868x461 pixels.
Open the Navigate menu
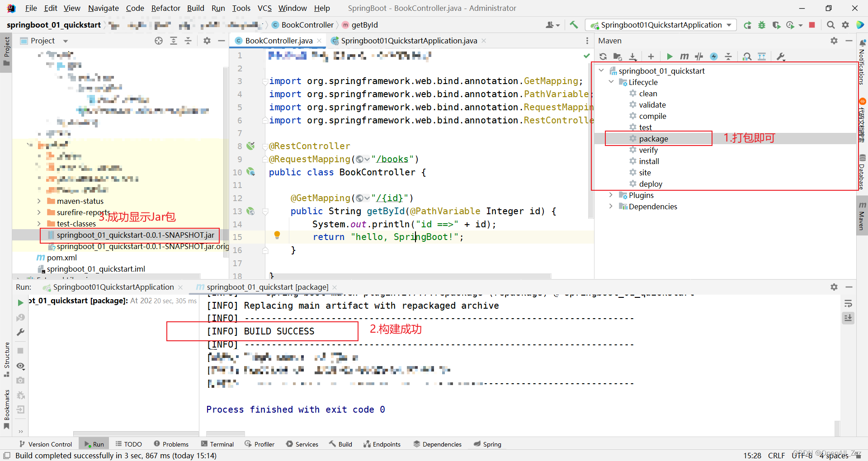pos(103,8)
